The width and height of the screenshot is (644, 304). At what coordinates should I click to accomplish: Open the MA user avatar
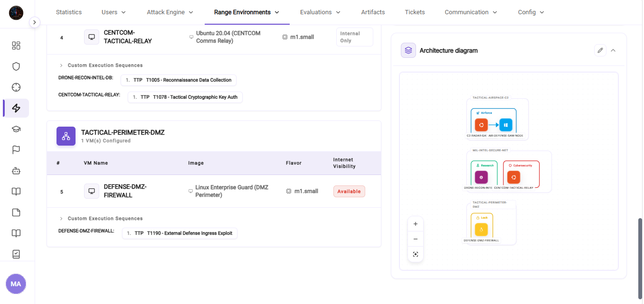[16, 284]
